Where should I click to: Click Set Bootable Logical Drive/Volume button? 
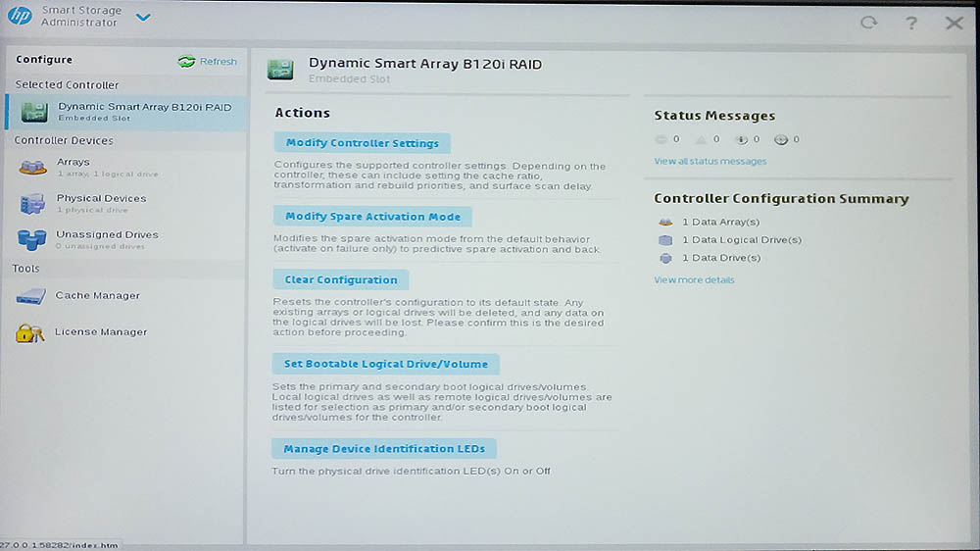tap(385, 364)
